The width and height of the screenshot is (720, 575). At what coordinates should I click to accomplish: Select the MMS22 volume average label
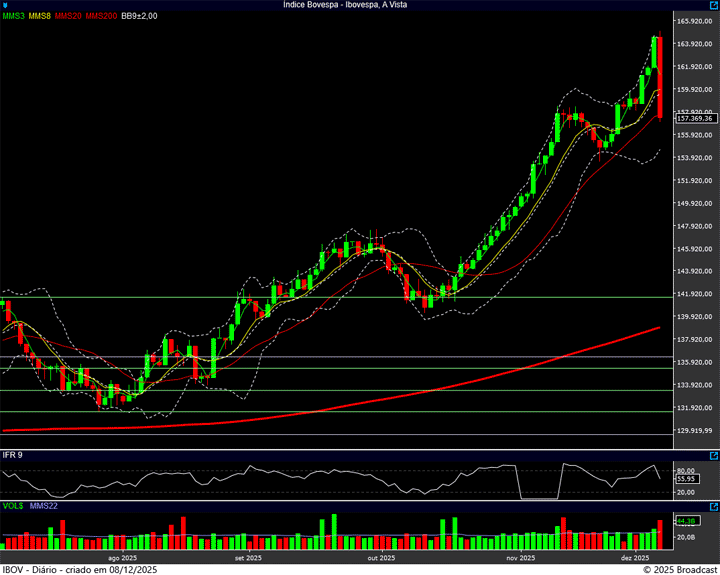(44, 507)
